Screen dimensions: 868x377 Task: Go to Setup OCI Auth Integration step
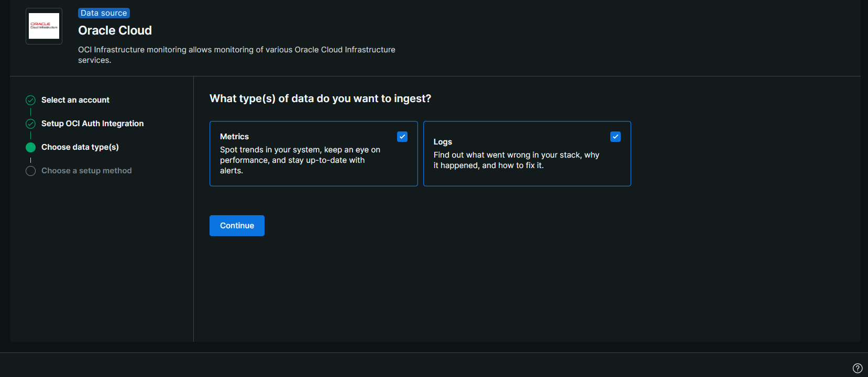[92, 124]
